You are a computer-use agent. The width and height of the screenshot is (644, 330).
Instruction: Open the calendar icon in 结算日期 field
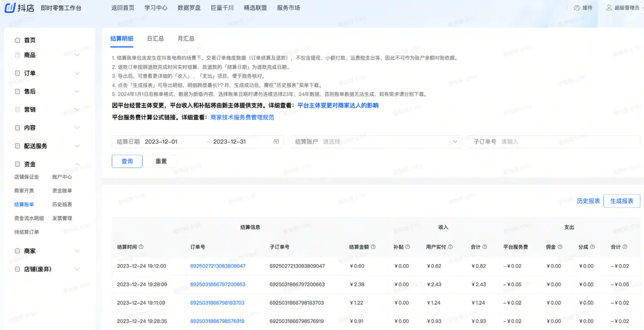(x=276, y=142)
